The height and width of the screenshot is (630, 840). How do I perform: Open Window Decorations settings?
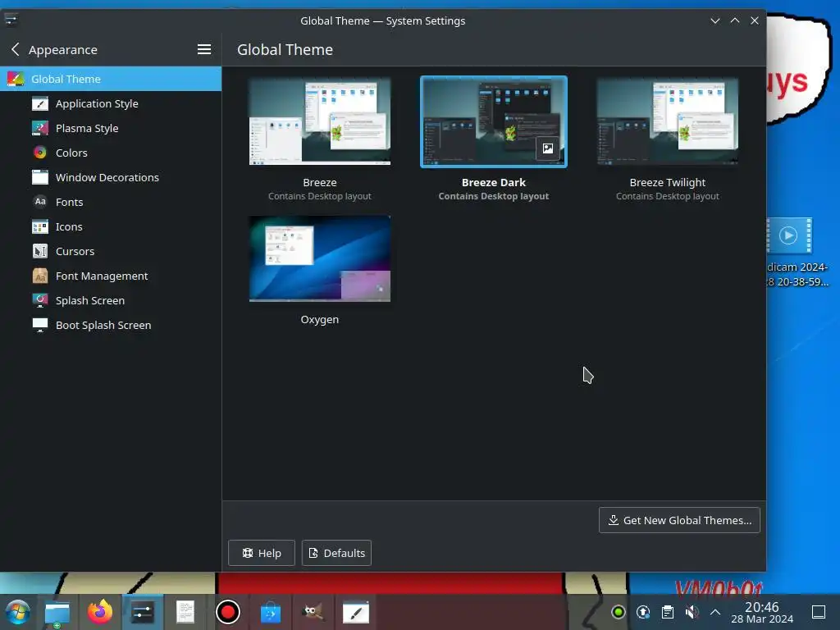111,177
